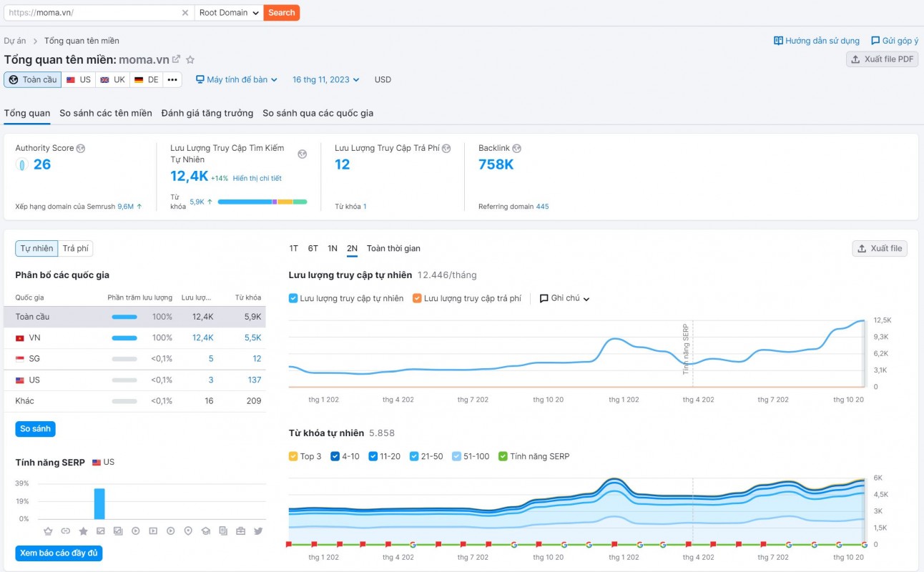Viewport: 924px width, 572px height.
Task: Click the blue bar in the Tính năng SERP chart
Action: coord(99,503)
